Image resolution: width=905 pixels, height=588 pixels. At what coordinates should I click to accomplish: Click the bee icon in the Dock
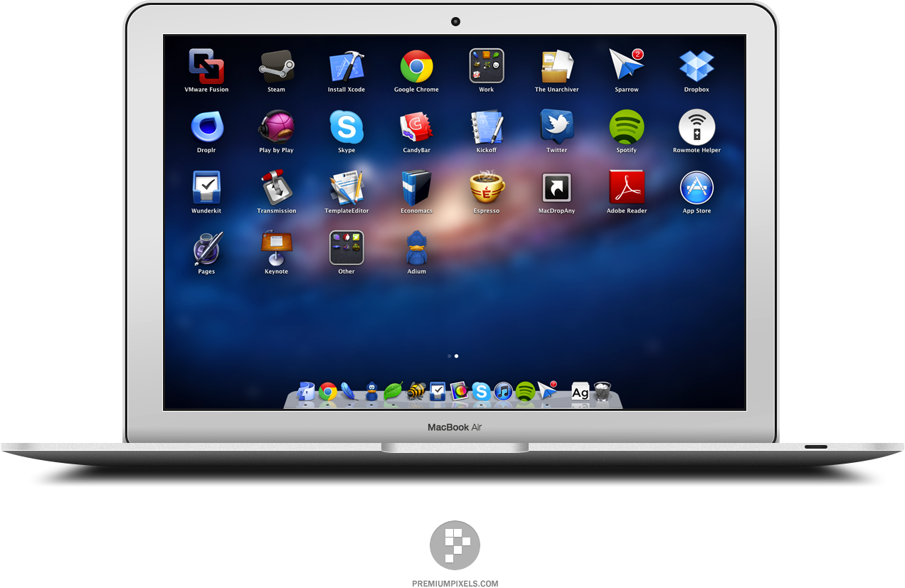tap(416, 391)
